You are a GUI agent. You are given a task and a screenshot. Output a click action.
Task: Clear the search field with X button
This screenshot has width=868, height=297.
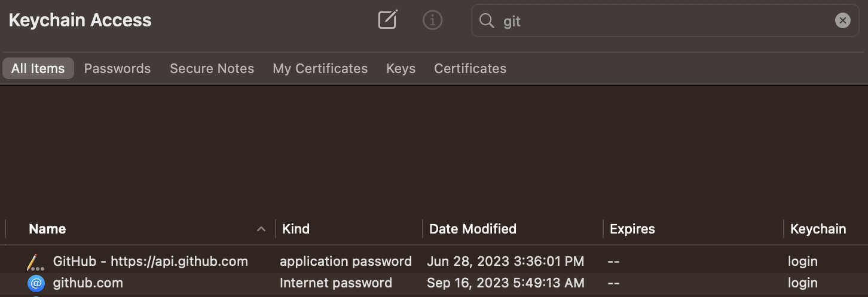click(842, 21)
